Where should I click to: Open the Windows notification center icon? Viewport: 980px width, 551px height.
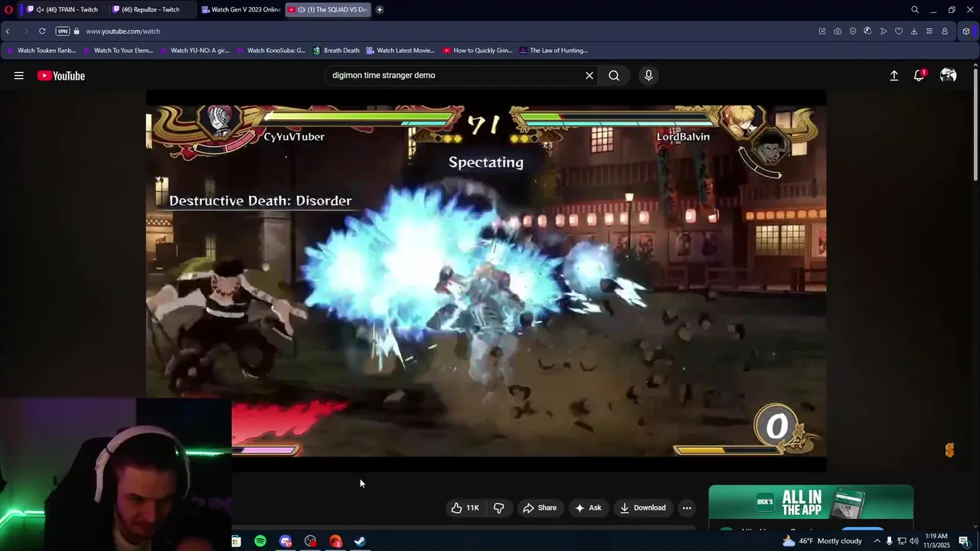click(964, 541)
